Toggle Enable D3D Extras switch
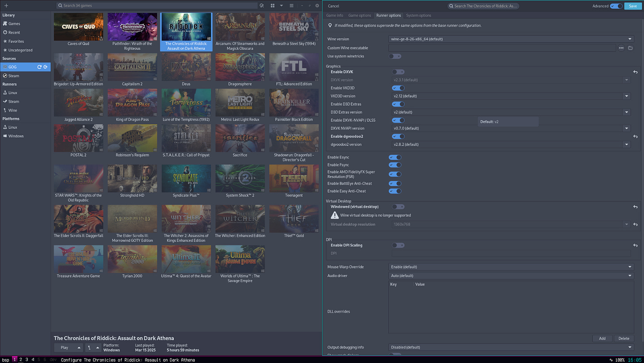 pos(398,104)
